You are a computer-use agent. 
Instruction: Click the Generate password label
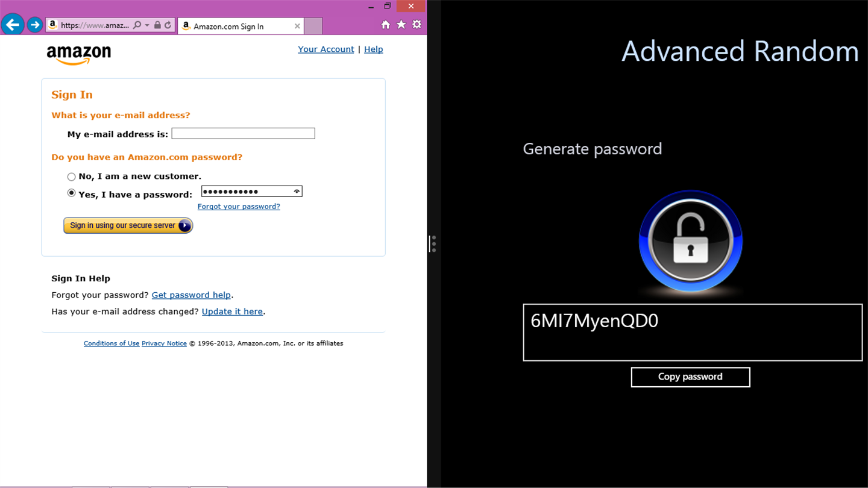tap(593, 149)
